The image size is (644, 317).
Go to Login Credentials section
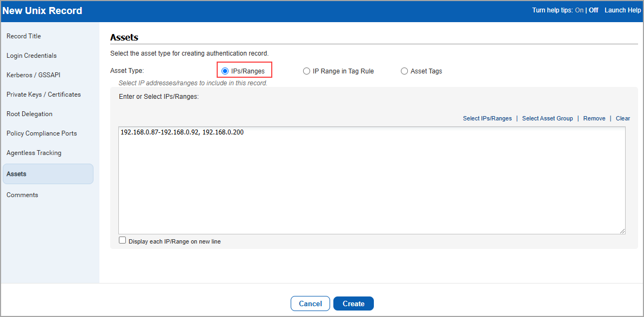click(31, 56)
